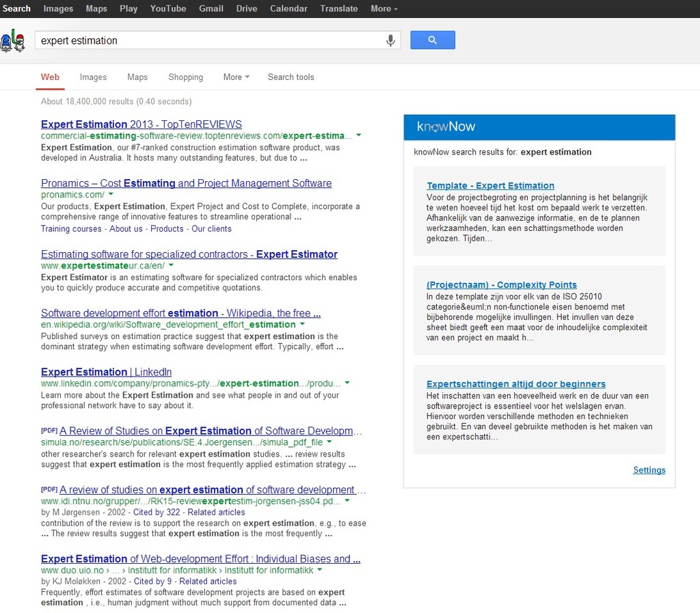Click the voice search microphone icon
700x613 pixels.
click(390, 40)
